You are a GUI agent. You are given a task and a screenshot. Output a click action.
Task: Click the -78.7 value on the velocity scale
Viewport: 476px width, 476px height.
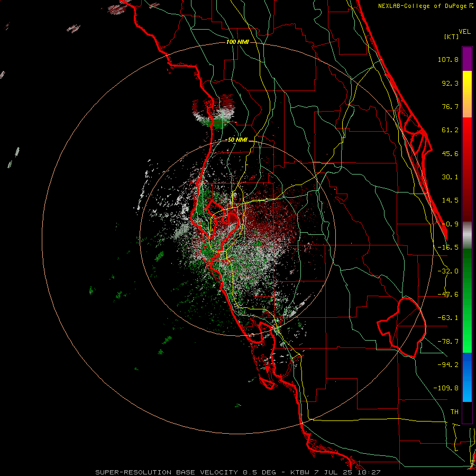[448, 342]
